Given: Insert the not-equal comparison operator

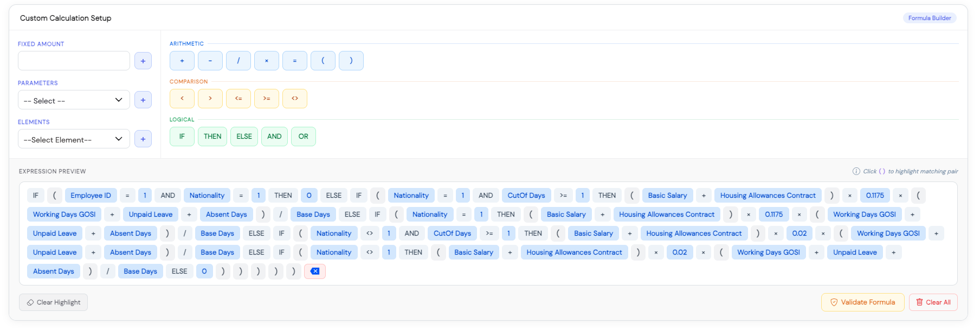Looking at the screenshot, I should pos(295,99).
